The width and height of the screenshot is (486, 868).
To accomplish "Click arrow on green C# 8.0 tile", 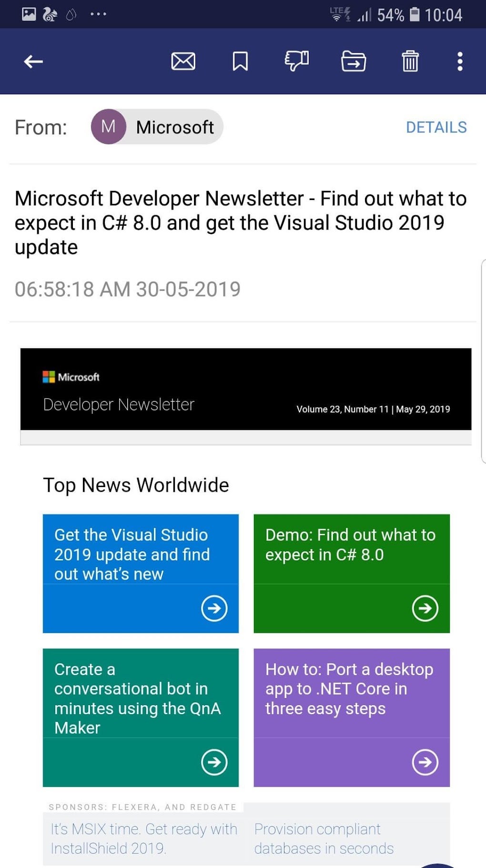I will point(425,608).
